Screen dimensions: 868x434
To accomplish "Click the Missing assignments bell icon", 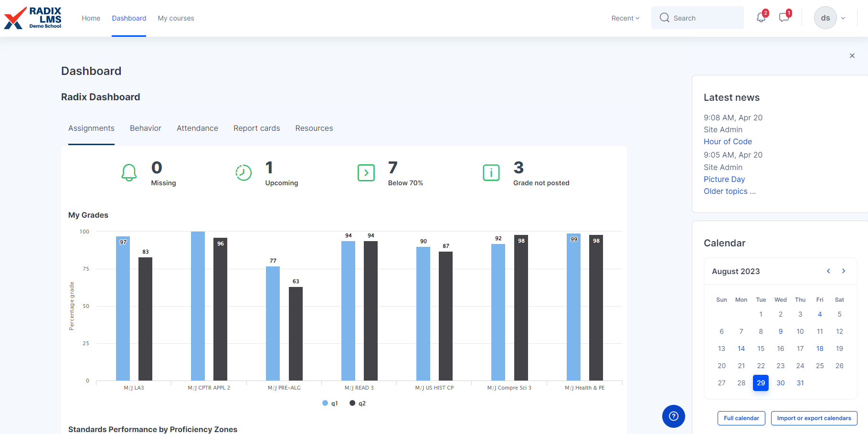I will pyautogui.click(x=129, y=172).
